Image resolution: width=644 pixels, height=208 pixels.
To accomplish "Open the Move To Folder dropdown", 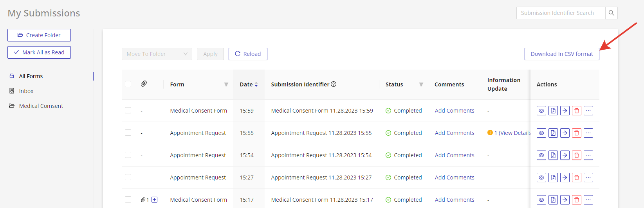I will click(x=157, y=54).
